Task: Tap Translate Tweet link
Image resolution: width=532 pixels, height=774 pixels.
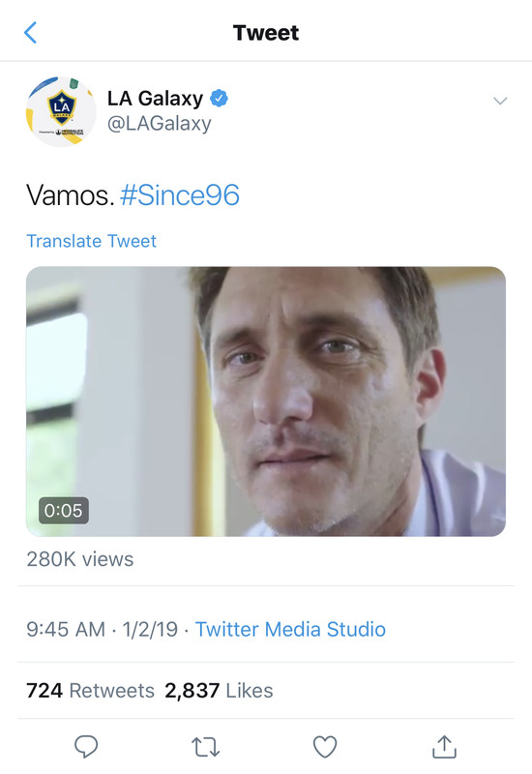Action: pos(91,241)
